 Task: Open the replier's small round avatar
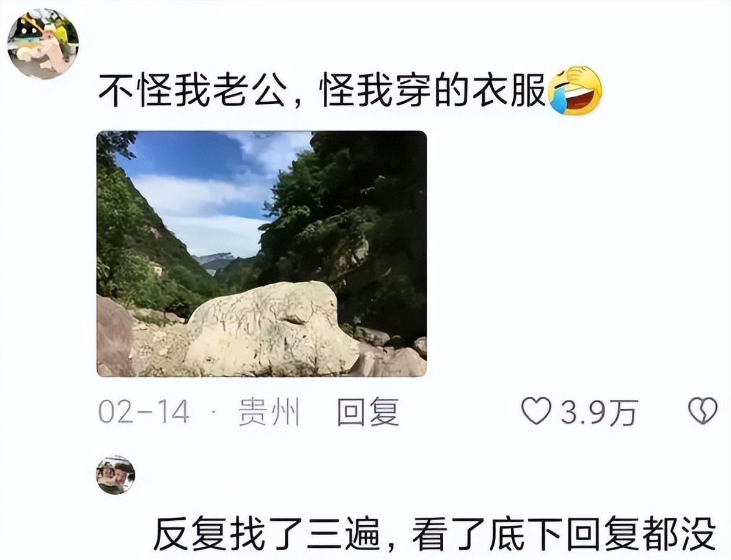pyautogui.click(x=116, y=474)
